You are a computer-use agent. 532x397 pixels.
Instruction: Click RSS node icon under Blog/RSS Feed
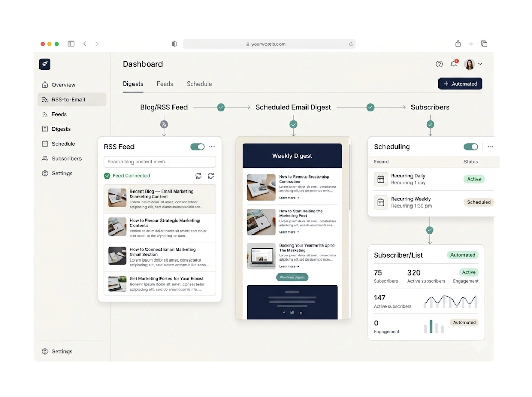(164, 125)
